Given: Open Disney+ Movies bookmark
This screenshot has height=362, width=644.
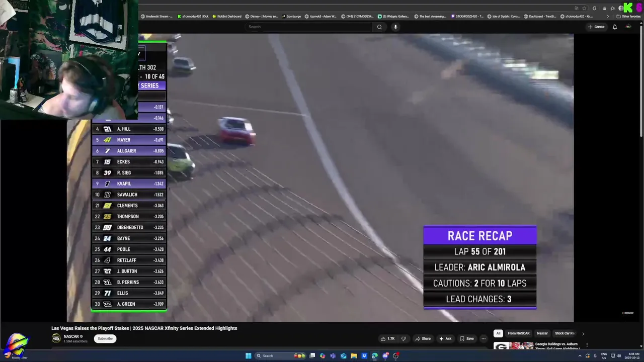Looking at the screenshot, I should point(261,16).
